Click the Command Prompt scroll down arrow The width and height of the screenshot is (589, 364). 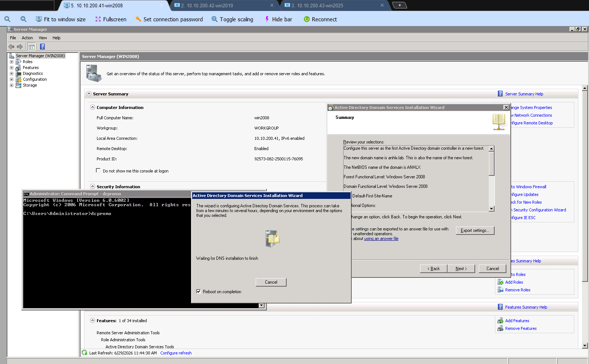pyautogui.click(x=261, y=306)
